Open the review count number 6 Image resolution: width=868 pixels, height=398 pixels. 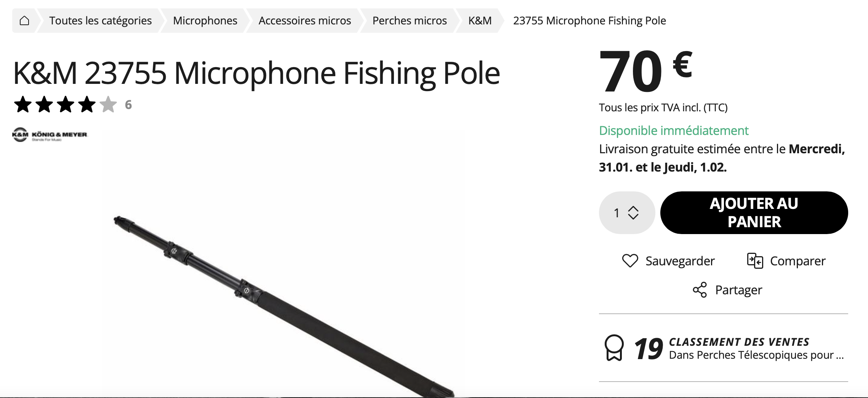128,105
